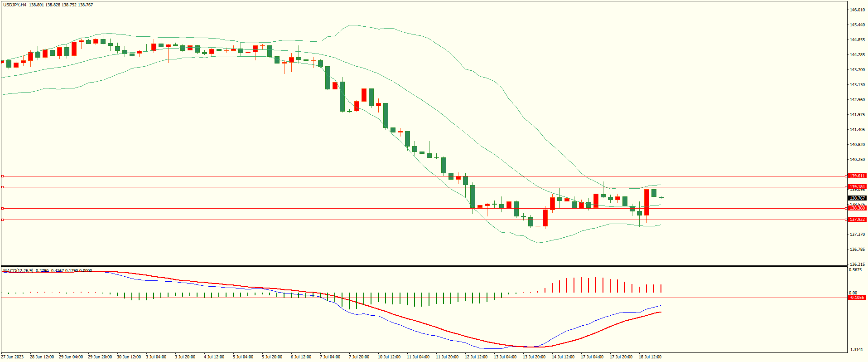Click the 13 Jul 04:00 time label
This screenshot has height=362, width=868.
coord(505,357)
